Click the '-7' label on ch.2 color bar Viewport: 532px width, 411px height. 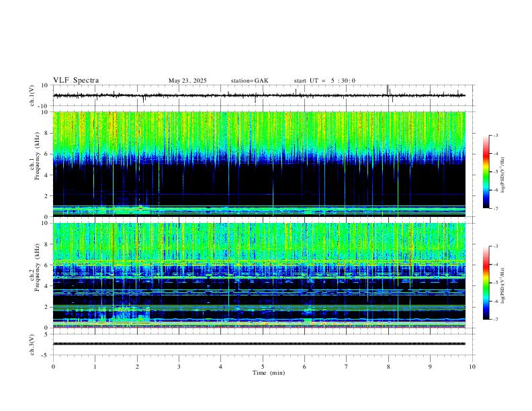point(496,320)
